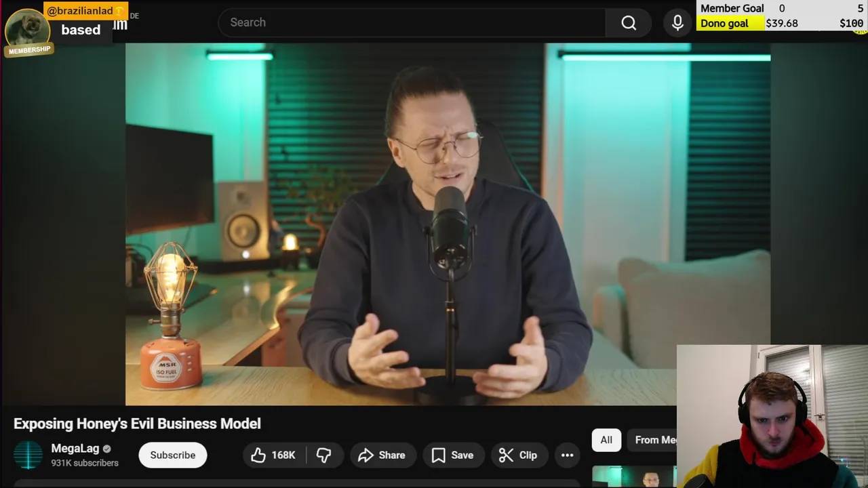The height and width of the screenshot is (488, 868).
Task: Click the video title text
Action: coord(137,424)
